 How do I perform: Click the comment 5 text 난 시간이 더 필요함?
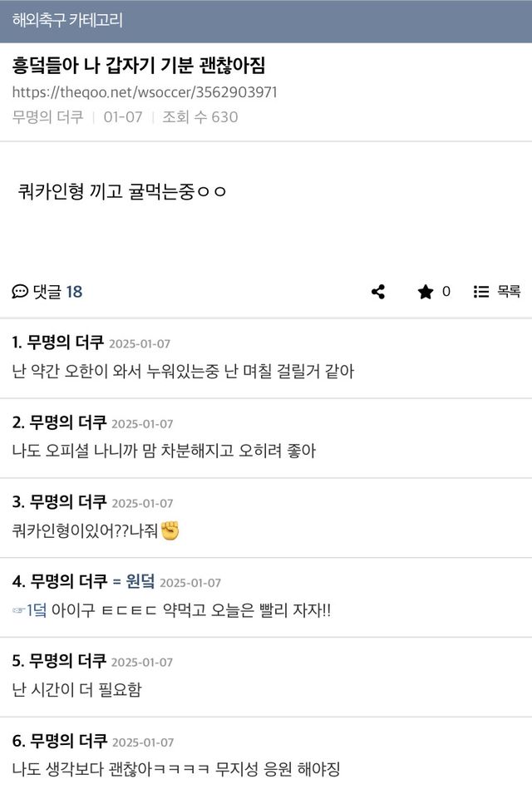coord(76,689)
